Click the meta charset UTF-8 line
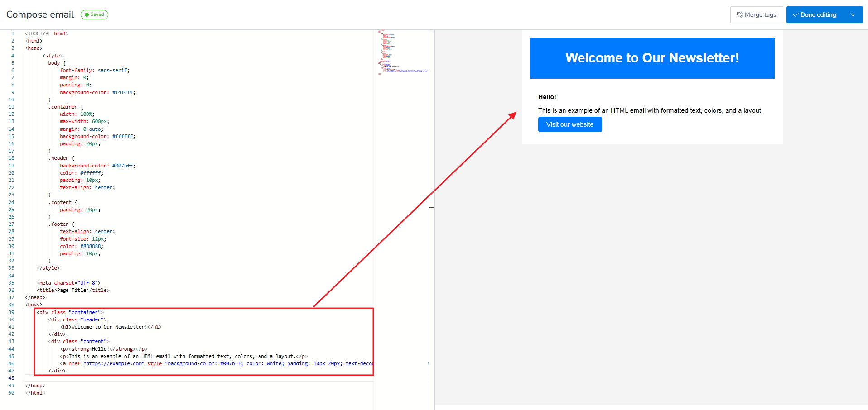Image resolution: width=868 pixels, height=410 pixels. (68, 283)
